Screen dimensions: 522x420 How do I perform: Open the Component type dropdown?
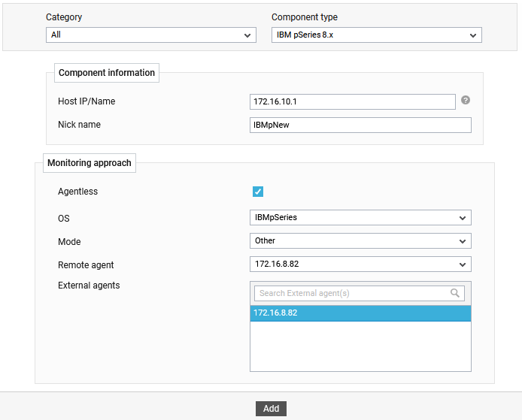[377, 35]
